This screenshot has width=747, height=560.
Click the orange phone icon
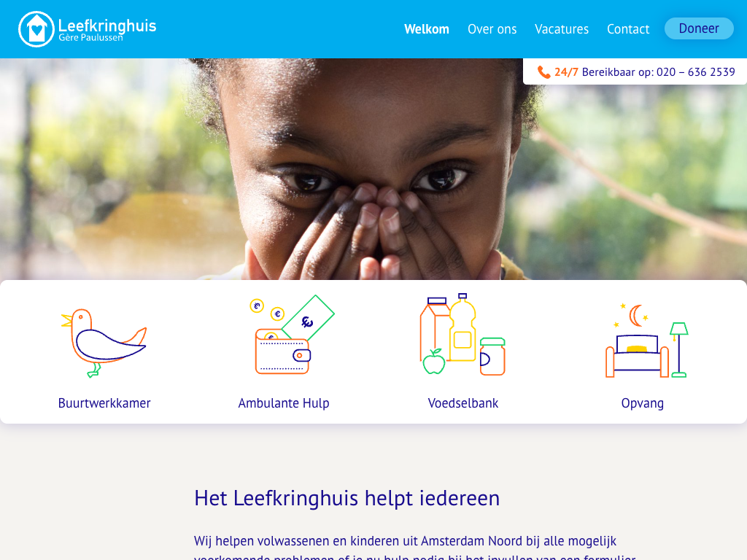click(x=543, y=72)
